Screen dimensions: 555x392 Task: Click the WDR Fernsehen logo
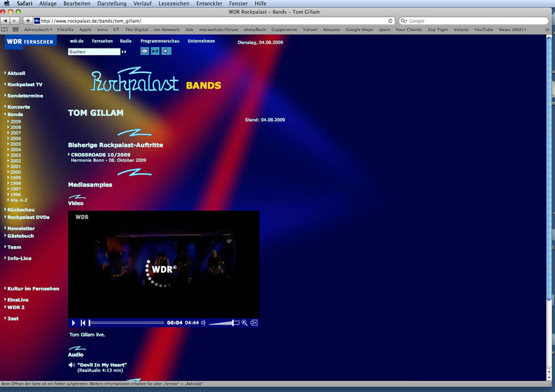click(x=30, y=42)
